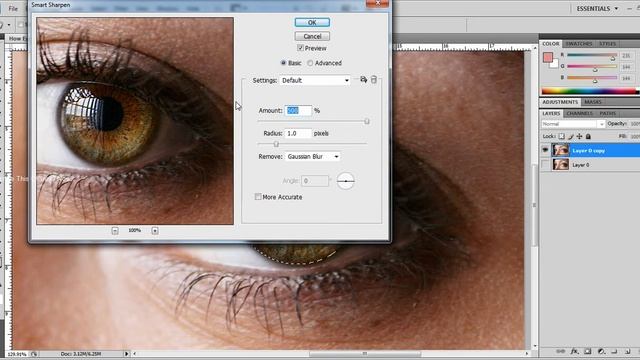
Task: Click the link layers icon
Action: pyautogui.click(x=561, y=351)
